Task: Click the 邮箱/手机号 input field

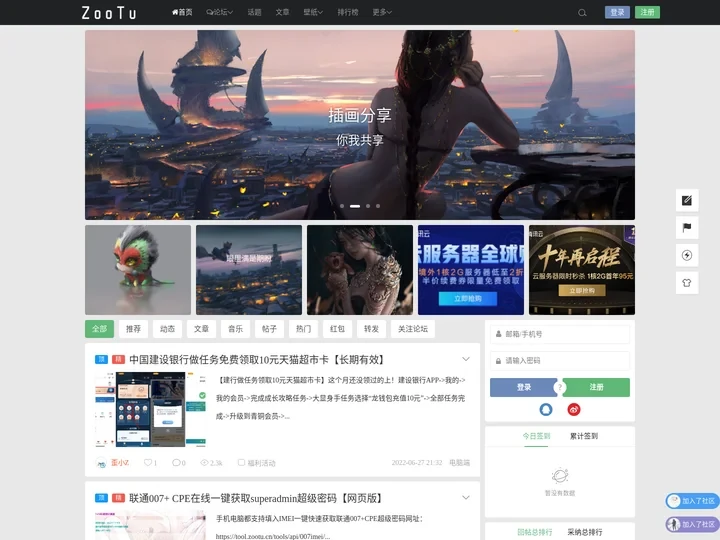Action: (x=560, y=334)
